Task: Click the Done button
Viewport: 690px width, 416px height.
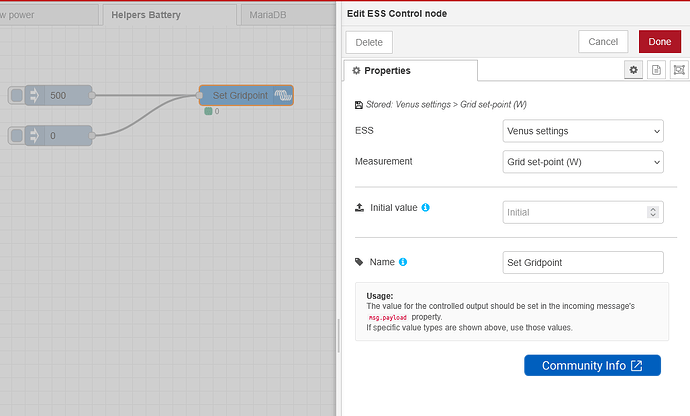Action: (660, 41)
